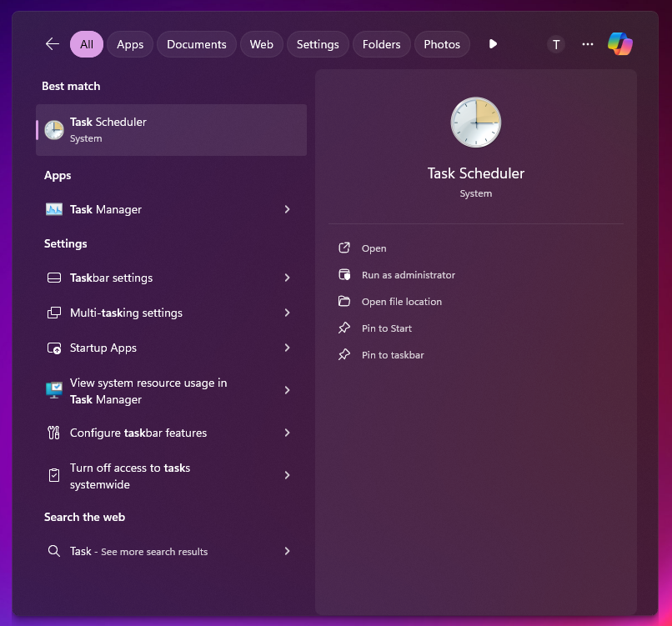Expand the Taskbar settings chevron
The image size is (672, 626).
(287, 278)
